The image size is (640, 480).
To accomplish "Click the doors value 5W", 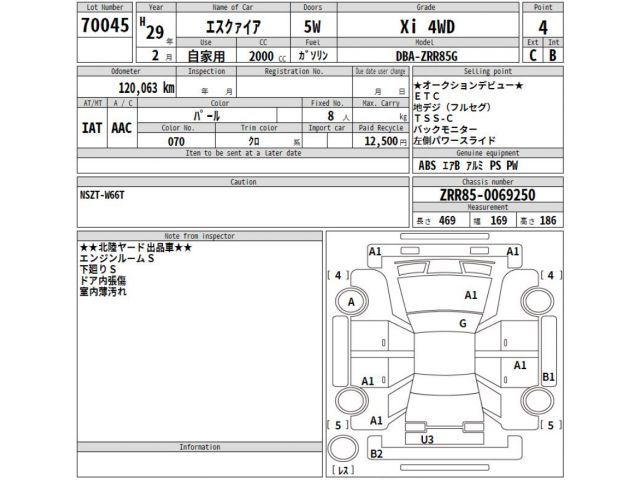I will coord(312,27).
